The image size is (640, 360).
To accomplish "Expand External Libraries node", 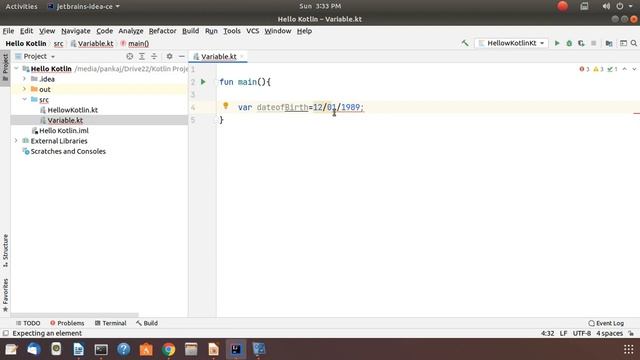I will tap(16, 140).
